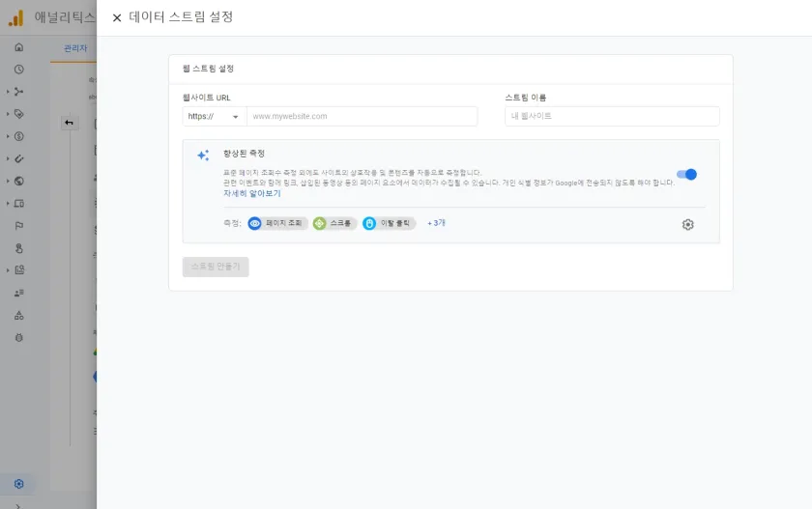The height and width of the screenshot is (509, 812).
Task: Expand sidebar with bottom chevron
Action: [x=18, y=506]
